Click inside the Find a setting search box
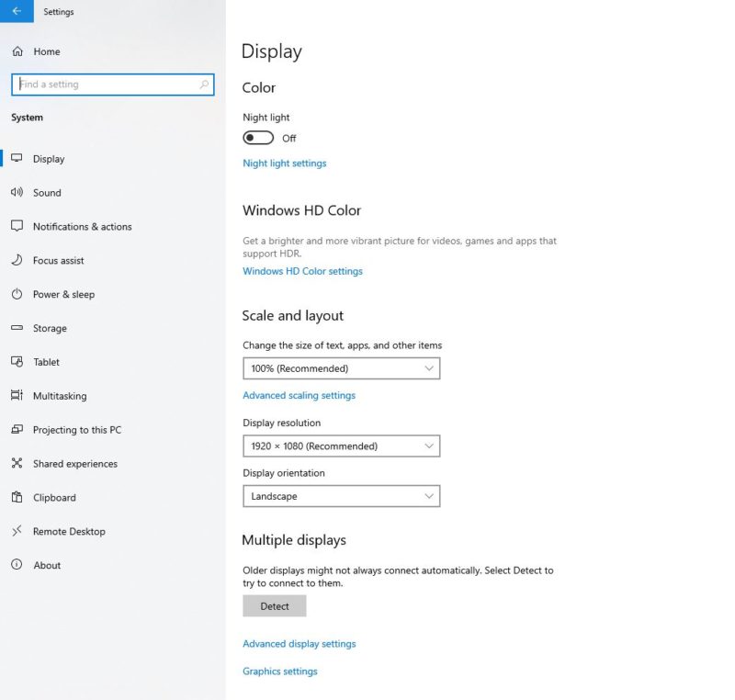Screen dimensions: 735x700 point(110,84)
